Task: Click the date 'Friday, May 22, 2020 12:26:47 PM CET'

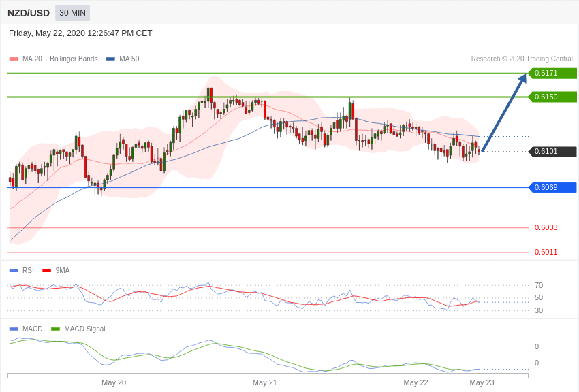Action: (80, 33)
